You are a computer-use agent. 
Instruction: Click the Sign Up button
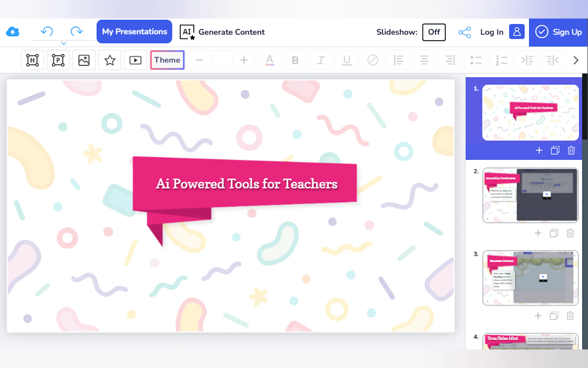click(x=558, y=32)
